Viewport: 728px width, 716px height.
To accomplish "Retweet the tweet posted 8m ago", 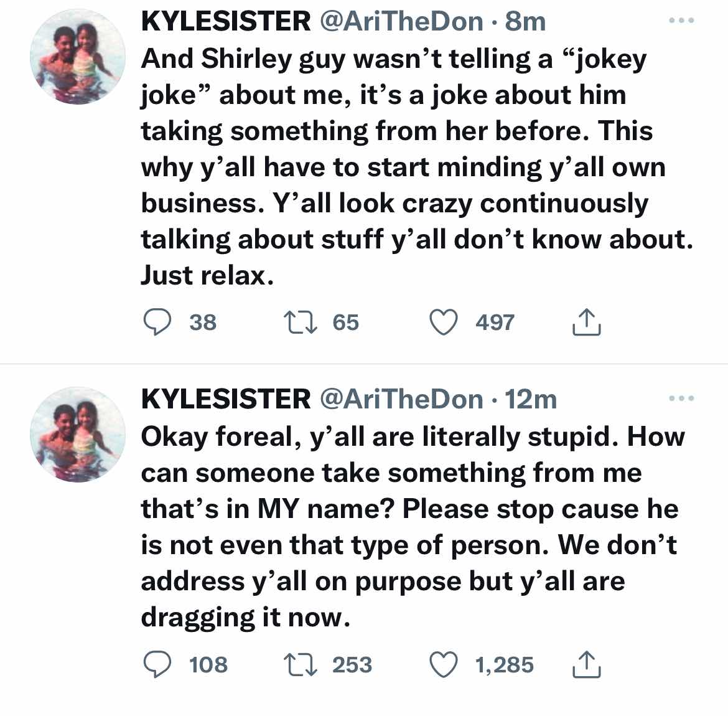I will click(301, 323).
